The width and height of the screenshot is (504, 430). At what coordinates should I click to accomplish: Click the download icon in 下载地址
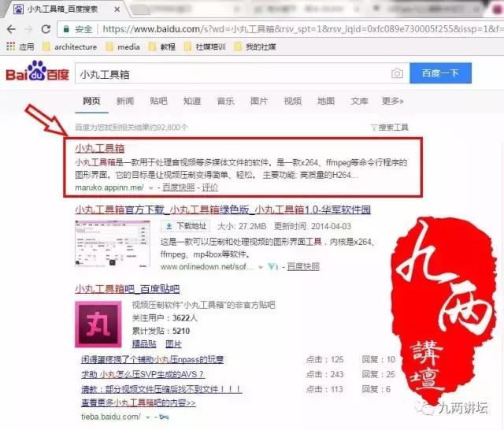(x=169, y=226)
